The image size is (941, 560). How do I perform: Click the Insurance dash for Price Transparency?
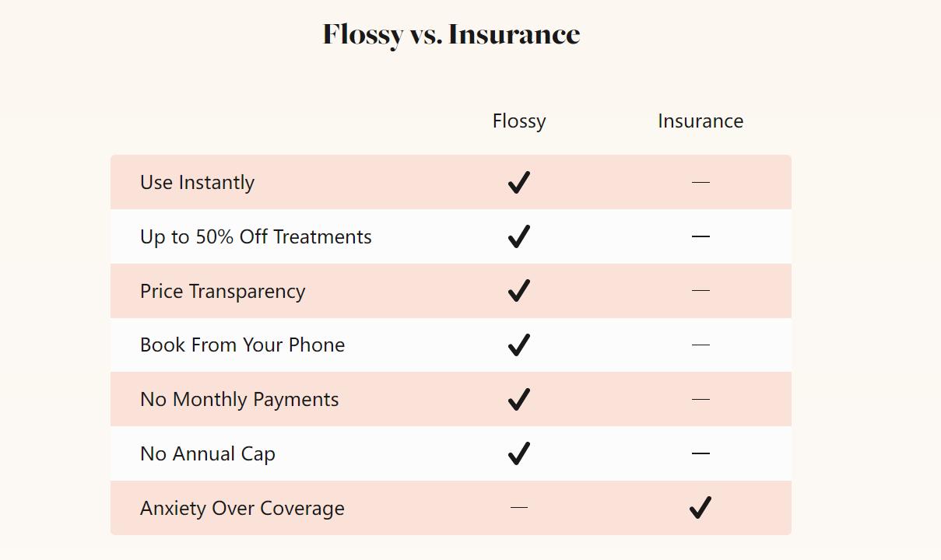coord(700,290)
